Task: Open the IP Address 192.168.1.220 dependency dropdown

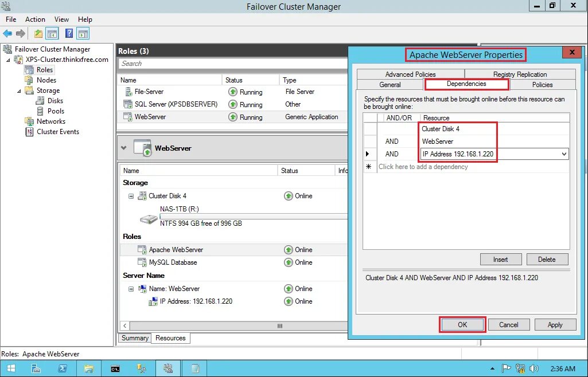Action: (x=564, y=154)
